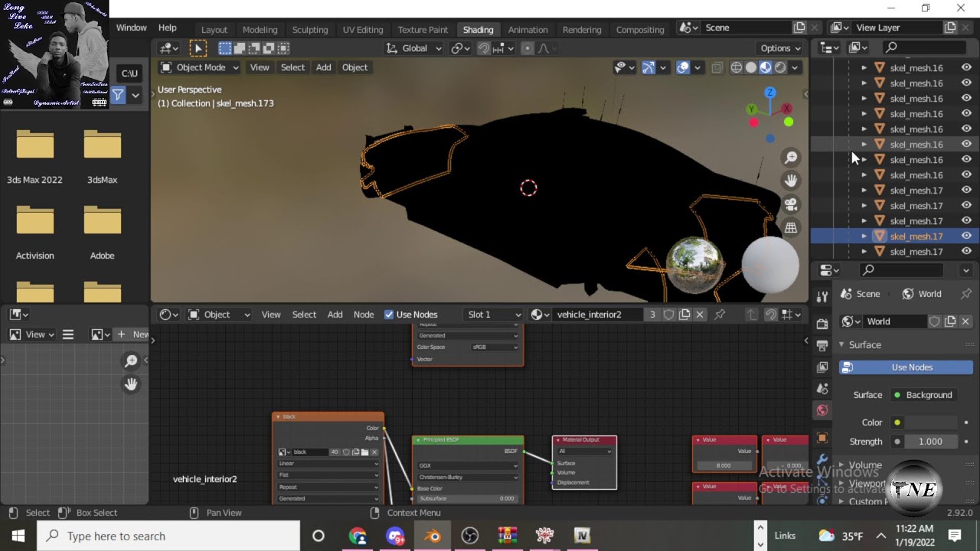Expand the Volume panel
980x551 pixels.
pos(865,465)
